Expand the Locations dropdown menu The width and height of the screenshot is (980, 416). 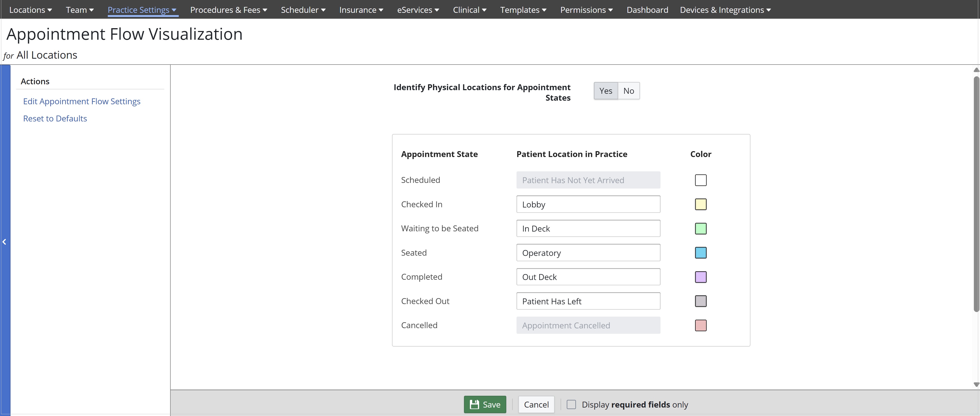[x=30, y=10]
